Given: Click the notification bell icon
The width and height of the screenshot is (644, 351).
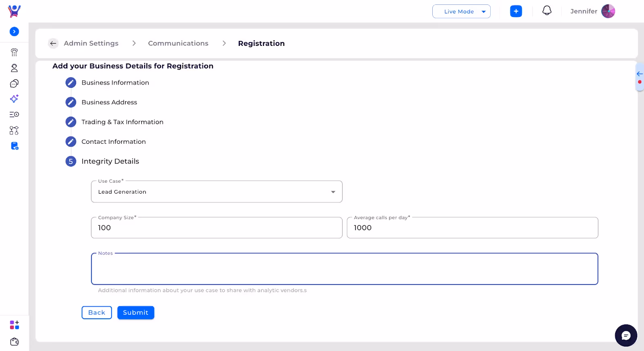Looking at the screenshot, I should (547, 11).
